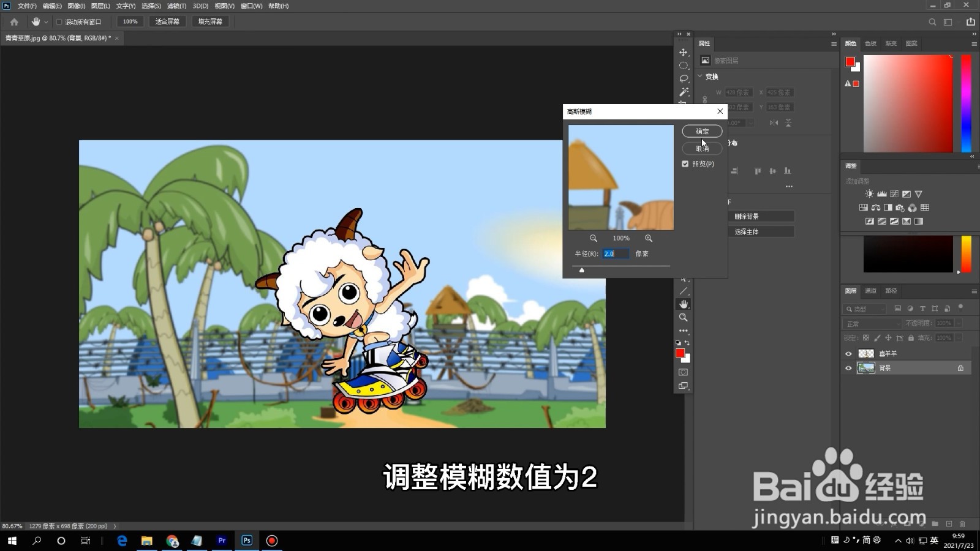Click the 100% zoom button in options bar

[x=130, y=21]
